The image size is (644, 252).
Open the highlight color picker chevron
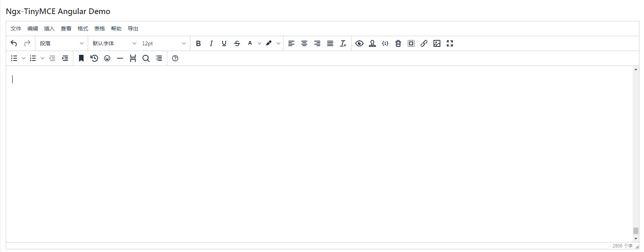278,43
